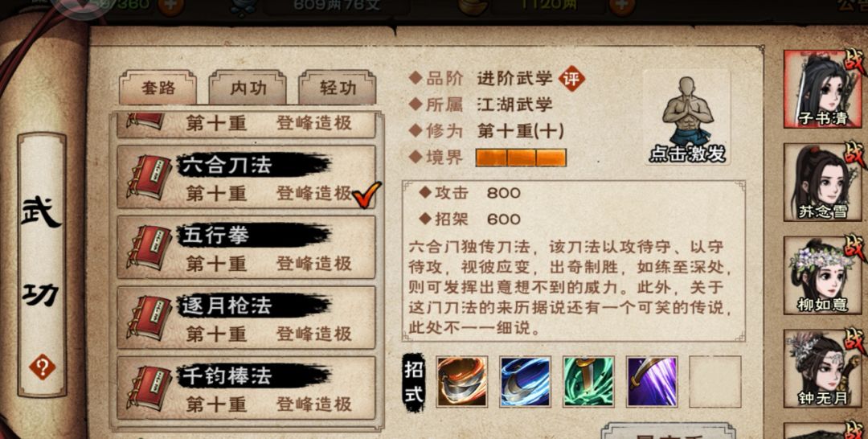The height and width of the screenshot is (439, 868).
Task: Pick 千钧棒法 in the skill list
Action: click(x=247, y=388)
